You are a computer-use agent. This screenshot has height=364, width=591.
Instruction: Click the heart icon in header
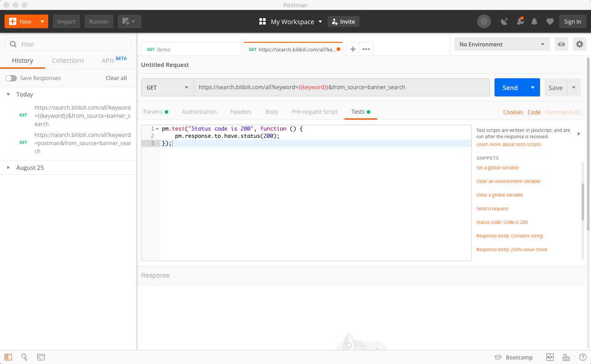(x=550, y=21)
